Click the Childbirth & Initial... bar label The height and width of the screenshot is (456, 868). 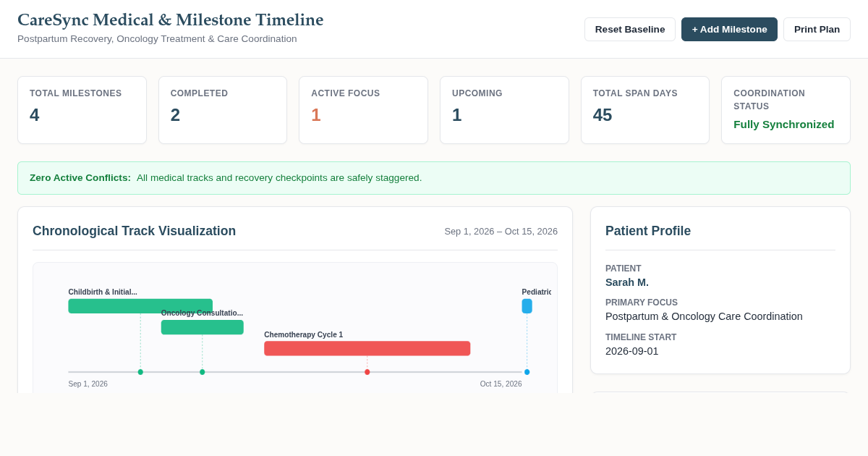(103, 292)
